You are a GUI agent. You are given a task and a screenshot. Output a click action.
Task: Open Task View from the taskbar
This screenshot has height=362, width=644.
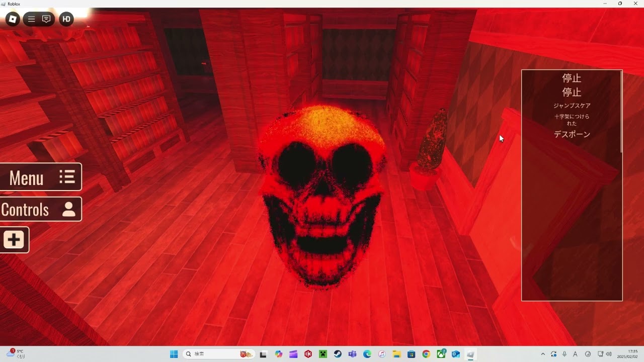pos(263,354)
